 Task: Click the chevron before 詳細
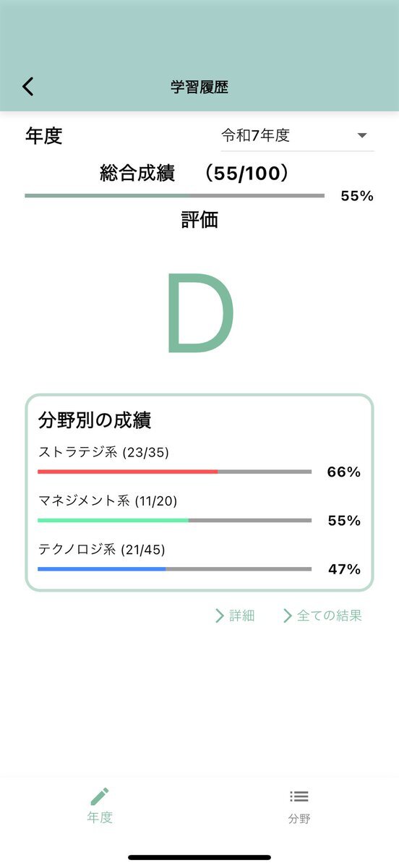(220, 616)
